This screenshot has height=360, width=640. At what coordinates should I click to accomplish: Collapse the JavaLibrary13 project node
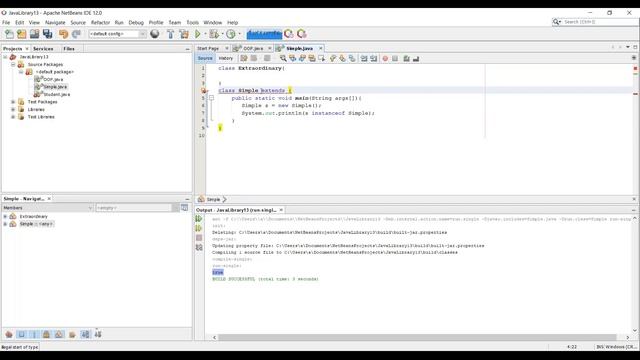click(x=5, y=57)
